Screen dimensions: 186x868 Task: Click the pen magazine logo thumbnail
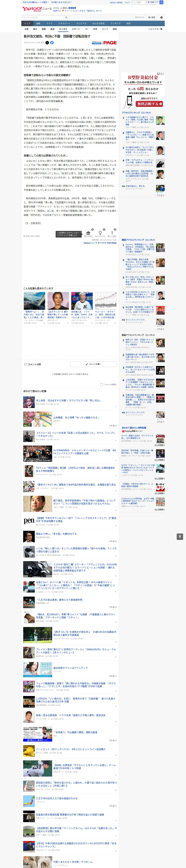(x=29, y=521)
